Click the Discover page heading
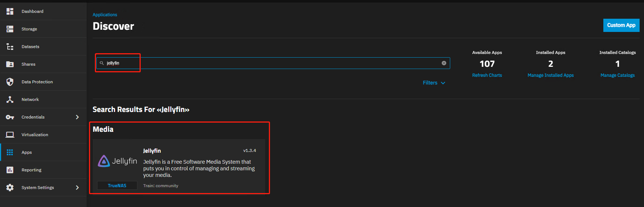644x207 pixels. click(x=113, y=26)
